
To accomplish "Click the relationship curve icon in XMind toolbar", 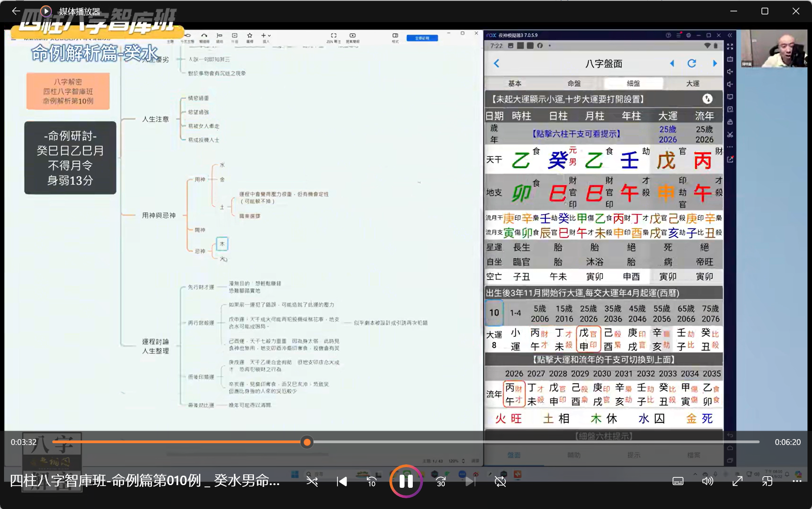I will (x=204, y=35).
